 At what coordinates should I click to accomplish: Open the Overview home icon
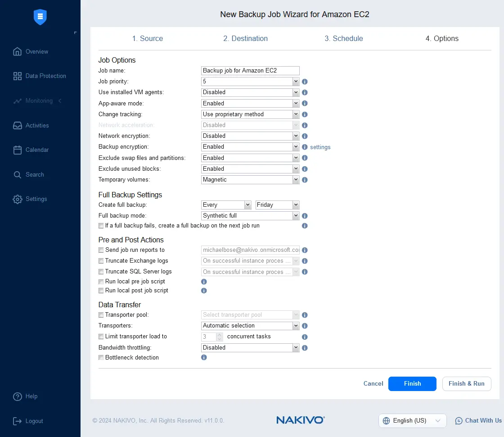(x=18, y=51)
